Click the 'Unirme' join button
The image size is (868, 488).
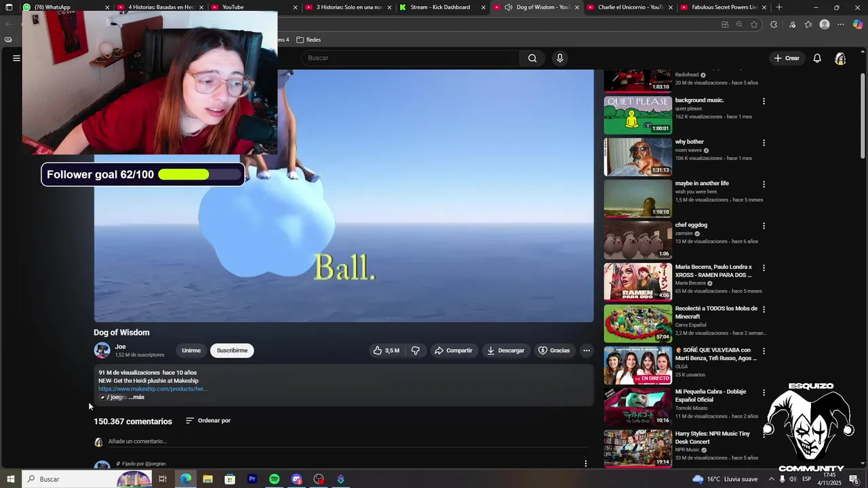[191, 350]
